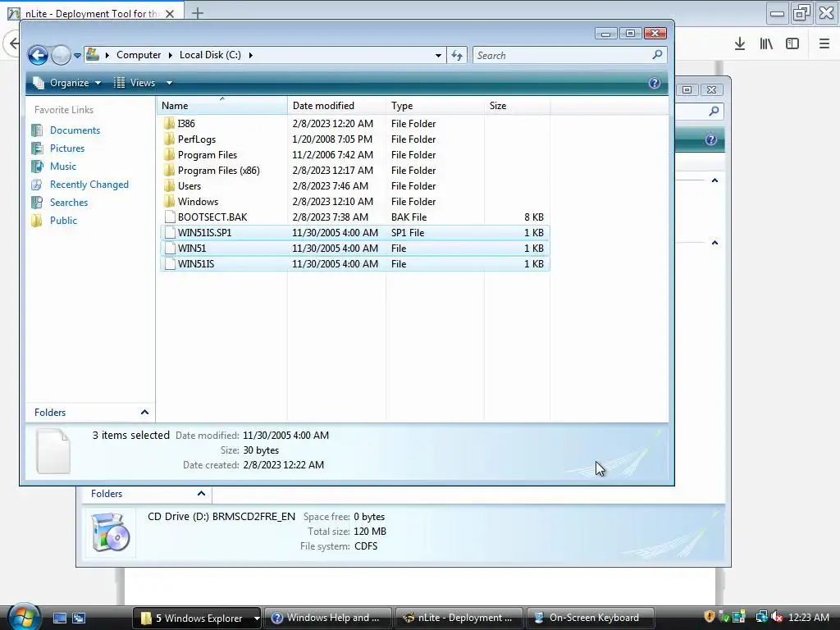Open Public favorite link

point(63,220)
